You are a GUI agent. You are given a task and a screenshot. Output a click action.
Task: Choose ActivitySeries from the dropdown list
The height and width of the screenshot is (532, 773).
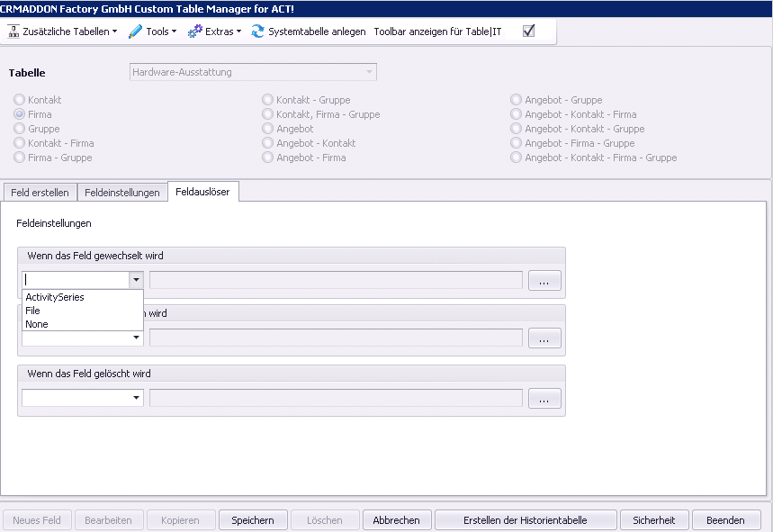(83, 297)
